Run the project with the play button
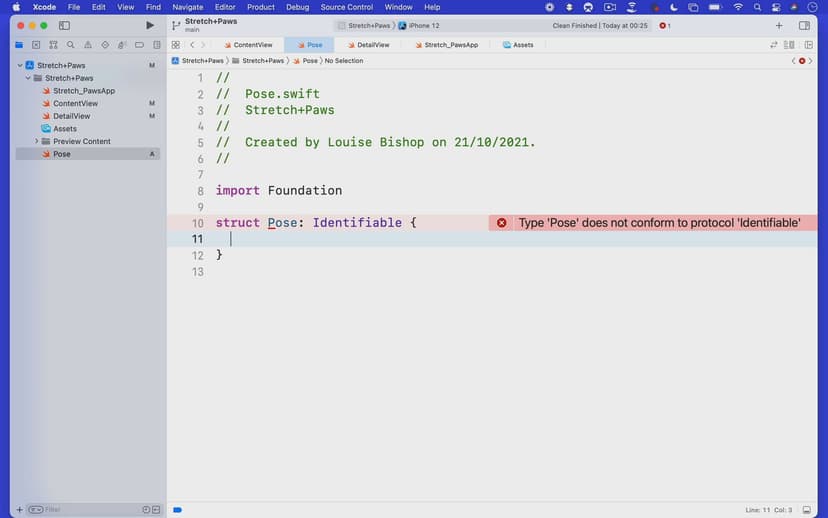Screen dimensions: 828x518 click(x=150, y=25)
